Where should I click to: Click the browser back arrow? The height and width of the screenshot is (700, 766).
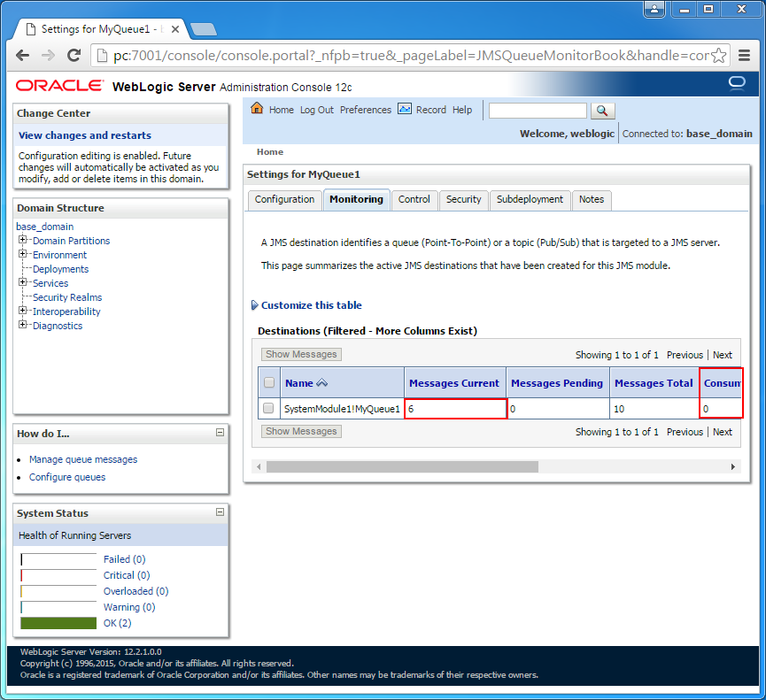click(22, 55)
